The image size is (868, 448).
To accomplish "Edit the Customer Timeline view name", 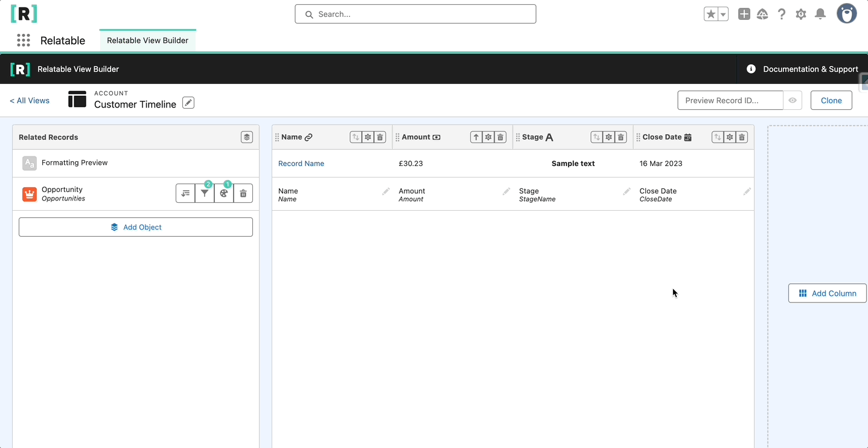I will pos(188,103).
